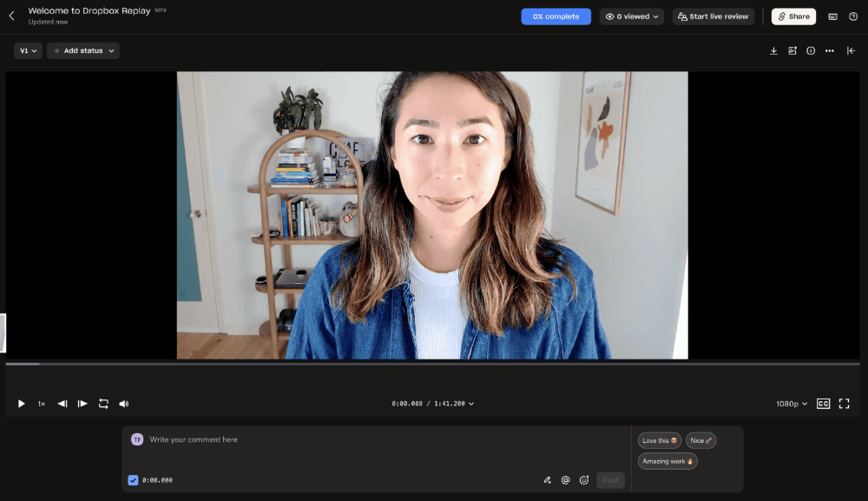Screen dimensions: 868x501
Task: Click the video progress bar
Action: coord(434,364)
